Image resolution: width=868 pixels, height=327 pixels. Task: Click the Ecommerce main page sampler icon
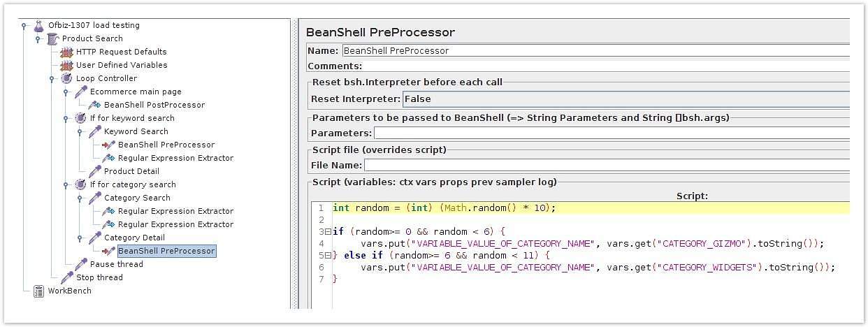[x=81, y=92]
